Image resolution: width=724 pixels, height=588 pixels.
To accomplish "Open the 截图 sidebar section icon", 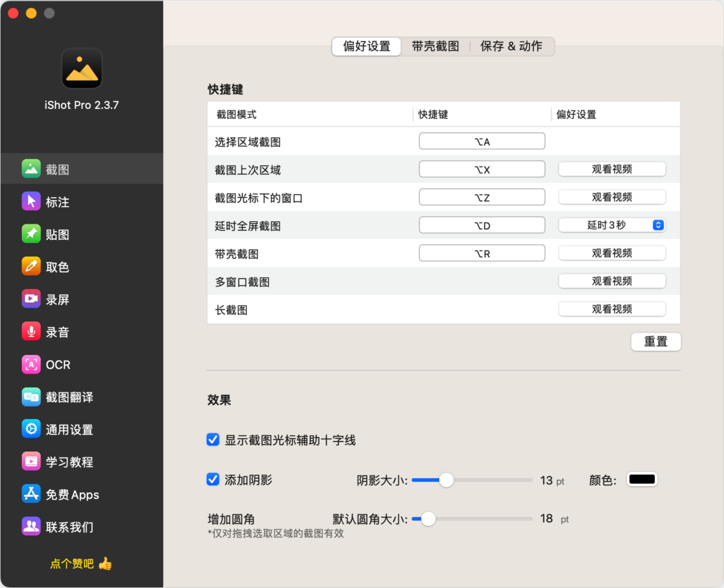I will [31, 169].
